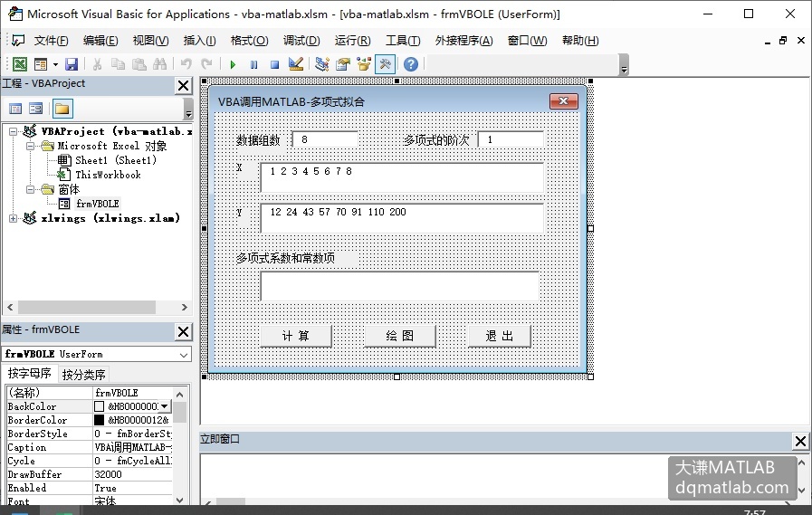
Task: Open the 运行(R) menu
Action: coord(352,41)
